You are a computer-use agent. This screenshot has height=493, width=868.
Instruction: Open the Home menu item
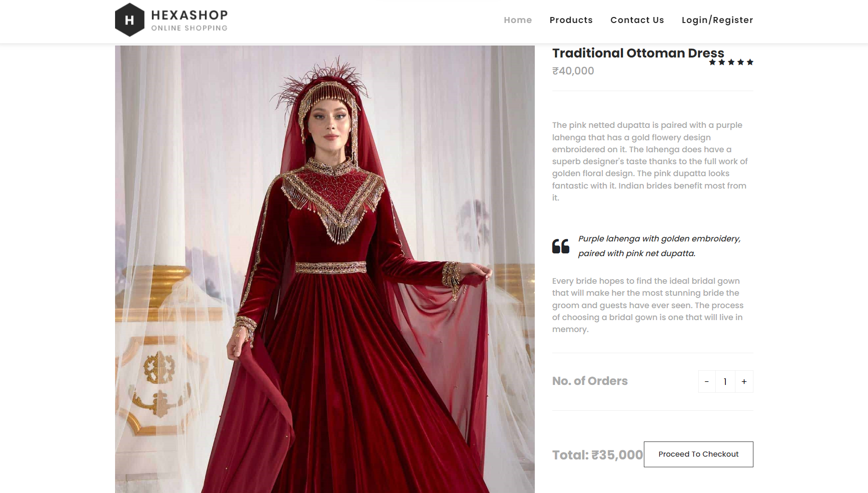click(x=518, y=20)
